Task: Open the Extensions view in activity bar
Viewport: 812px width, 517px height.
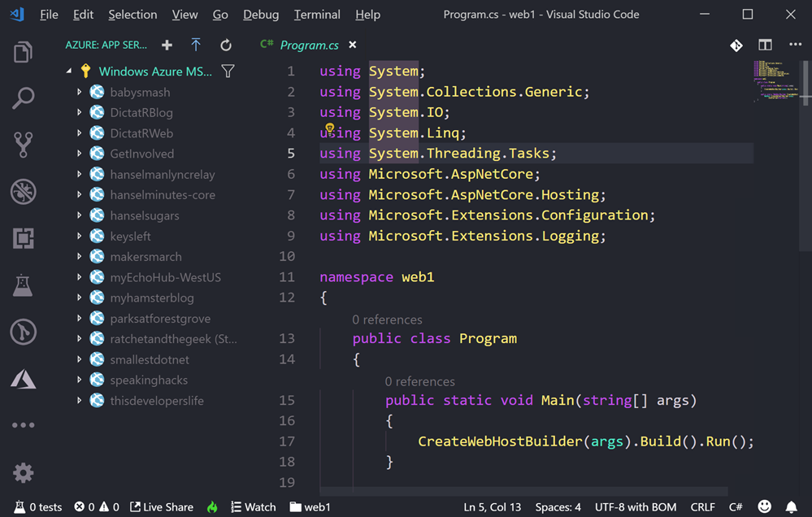Action: (x=23, y=238)
